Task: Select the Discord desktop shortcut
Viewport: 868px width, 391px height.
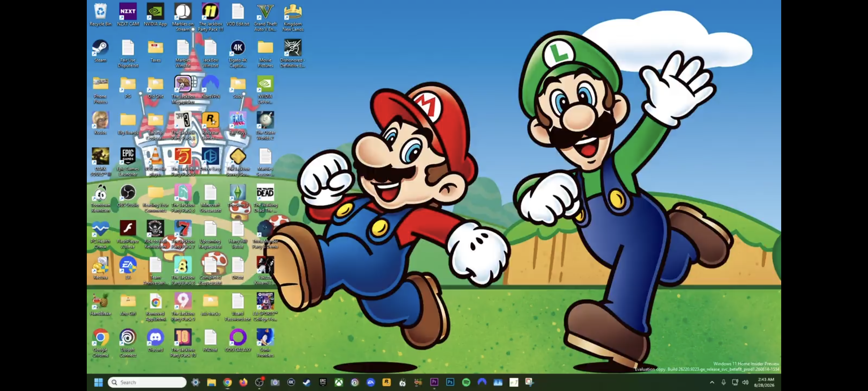Action: (x=156, y=340)
